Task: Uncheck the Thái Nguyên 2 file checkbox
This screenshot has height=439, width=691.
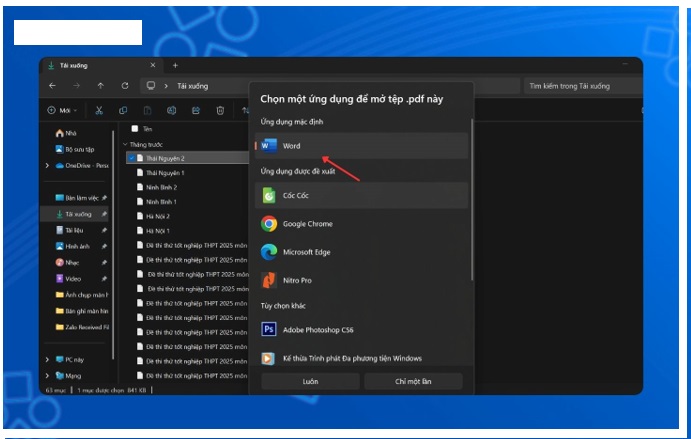Action: 132,158
